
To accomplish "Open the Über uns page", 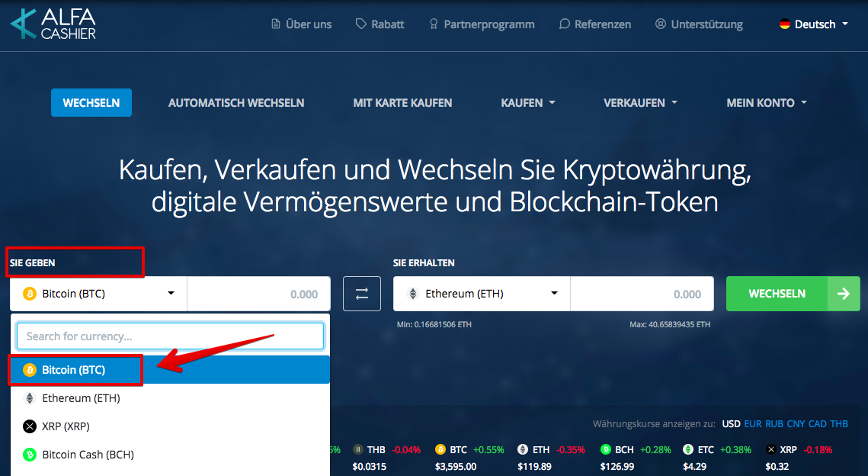I will (x=301, y=24).
